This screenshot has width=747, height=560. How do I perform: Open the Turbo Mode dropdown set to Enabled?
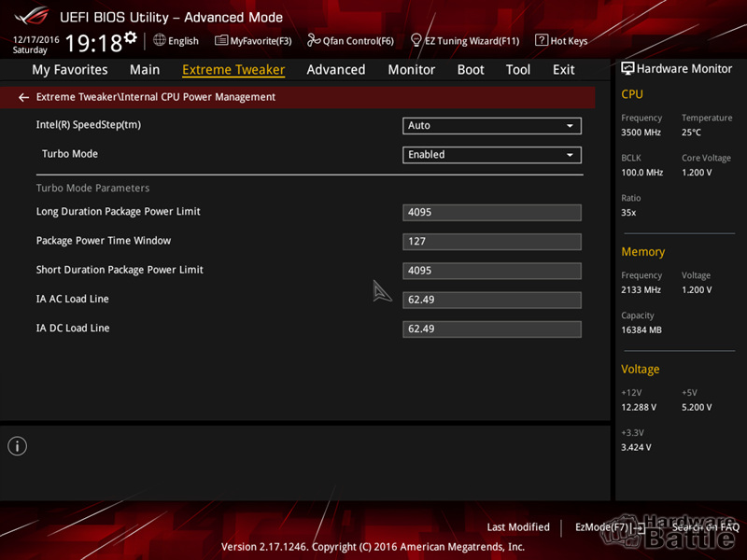[x=492, y=155]
